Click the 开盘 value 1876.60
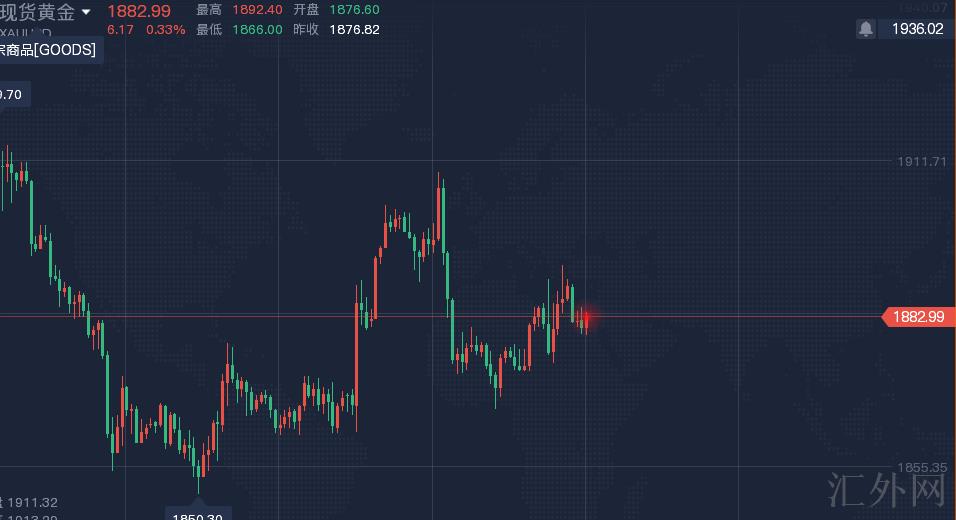The width and height of the screenshot is (956, 520). click(355, 10)
